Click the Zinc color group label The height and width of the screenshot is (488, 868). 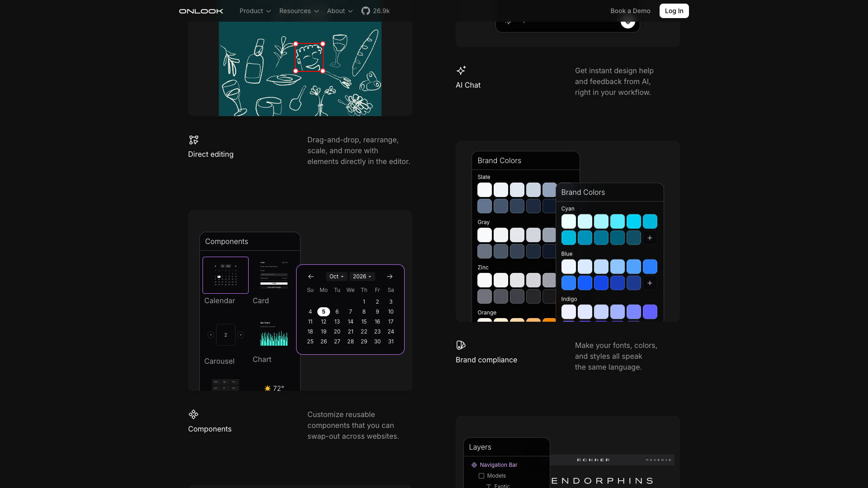pyautogui.click(x=483, y=267)
